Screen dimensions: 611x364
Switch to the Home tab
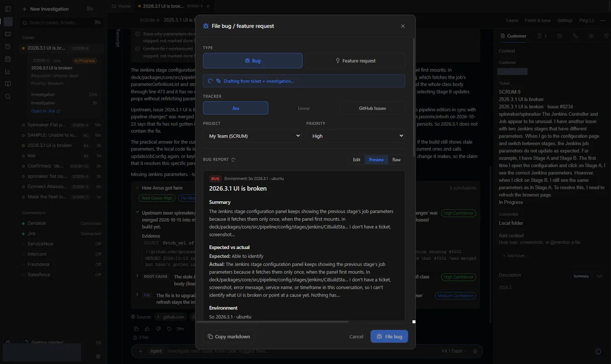click(121, 6)
